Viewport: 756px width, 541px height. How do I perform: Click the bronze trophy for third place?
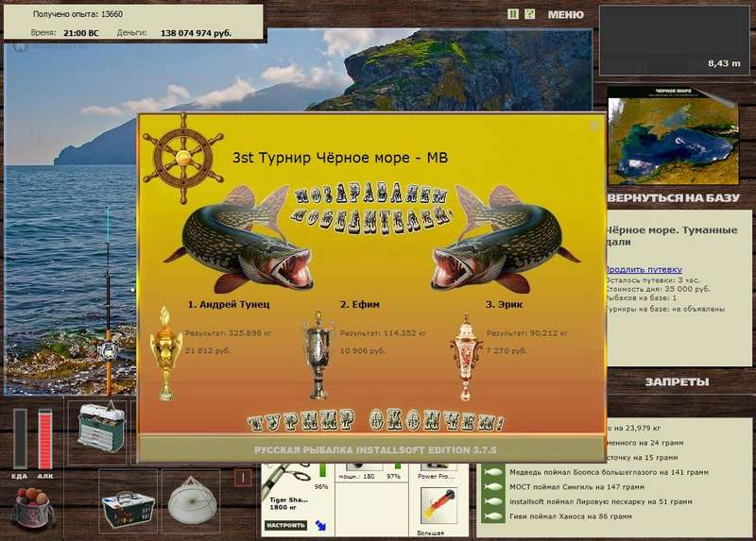point(465,357)
